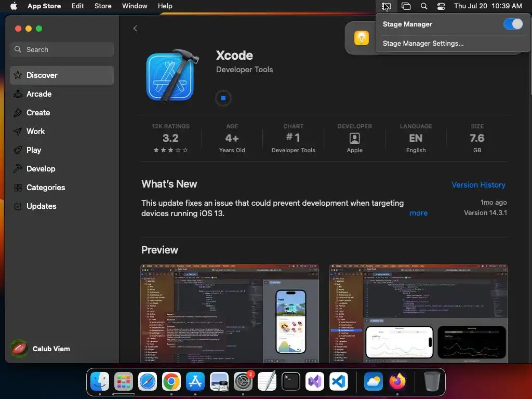The width and height of the screenshot is (532, 399).
Task: Open Safari from the Dock
Action: [147, 381]
